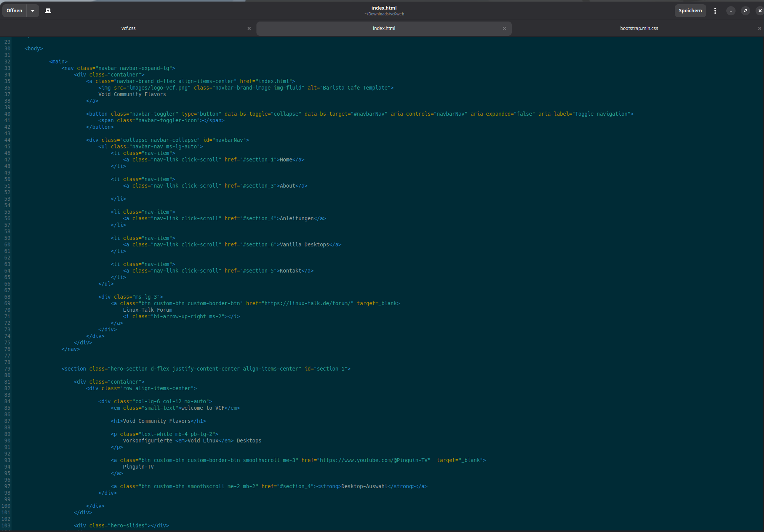
Task: Place cursor on the opening body tag
Action: pos(34,48)
